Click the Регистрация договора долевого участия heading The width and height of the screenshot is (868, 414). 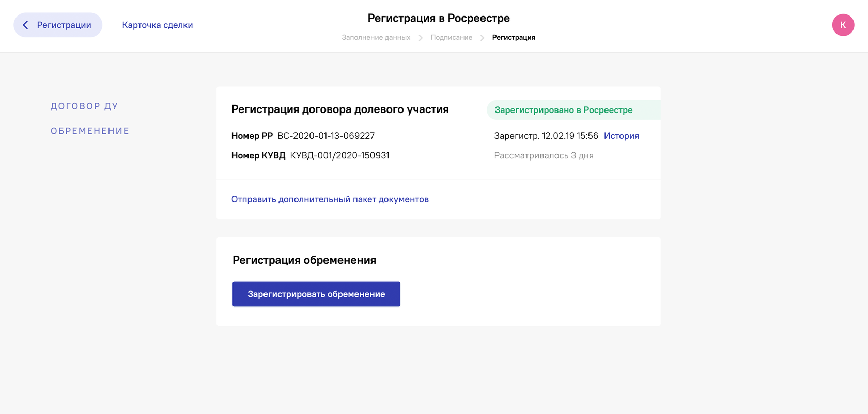point(340,109)
